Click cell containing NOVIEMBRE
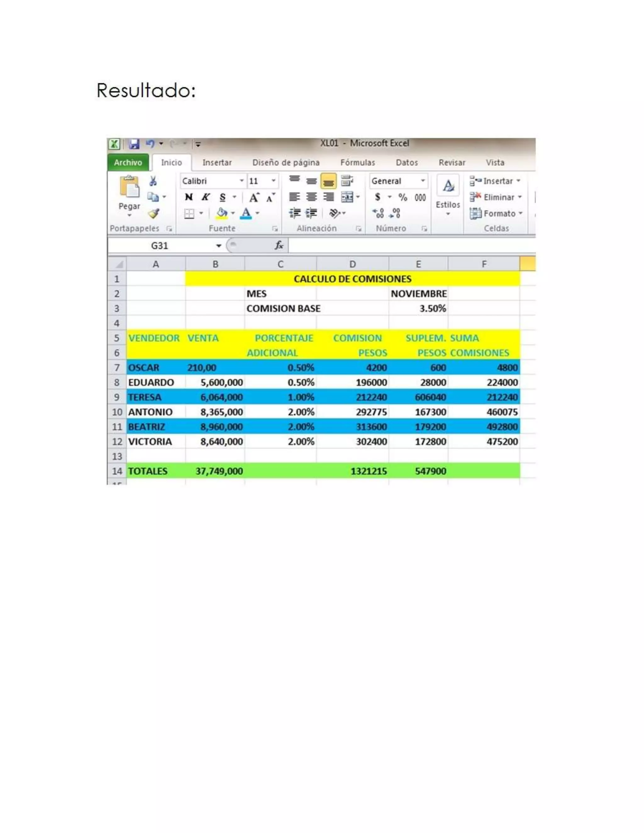This screenshot has height=833, width=644. (x=419, y=294)
